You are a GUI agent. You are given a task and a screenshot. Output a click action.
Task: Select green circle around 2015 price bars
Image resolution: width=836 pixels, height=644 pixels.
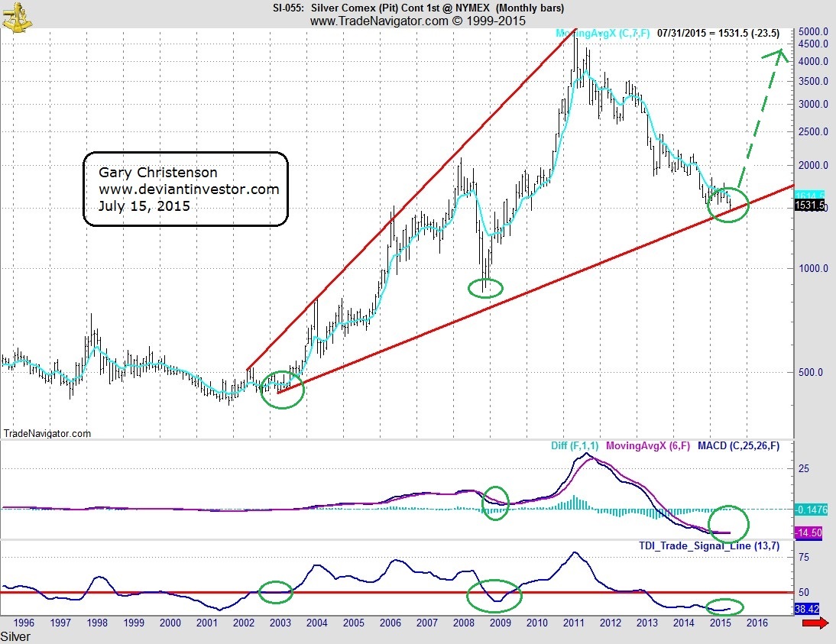click(x=727, y=205)
